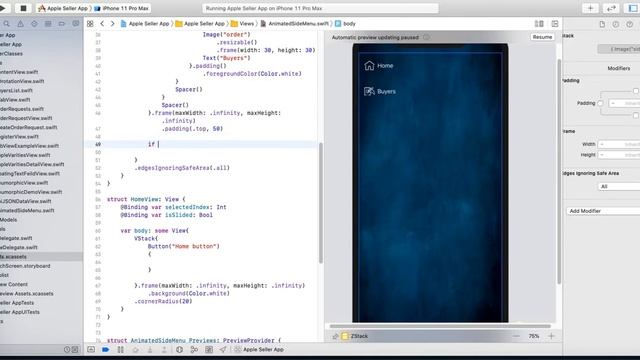This screenshot has width=640, height=360.
Task: Zoom out the preview canvas
Action: (516, 336)
